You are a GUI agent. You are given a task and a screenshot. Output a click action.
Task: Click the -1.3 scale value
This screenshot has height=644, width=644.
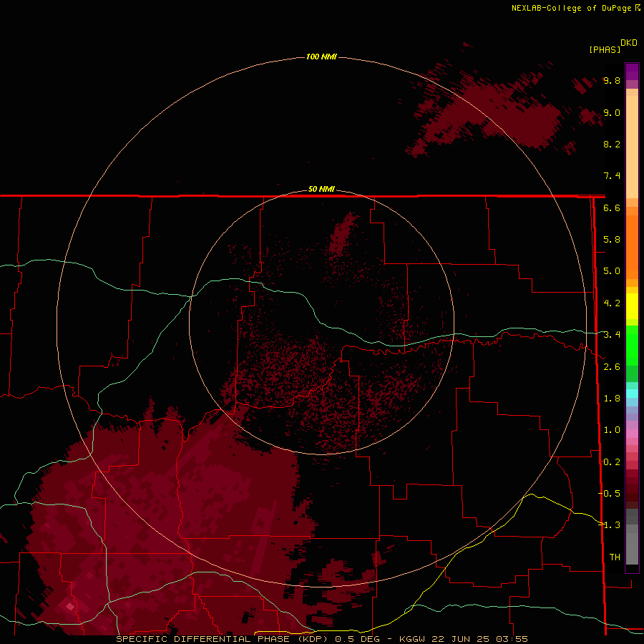tap(610, 525)
